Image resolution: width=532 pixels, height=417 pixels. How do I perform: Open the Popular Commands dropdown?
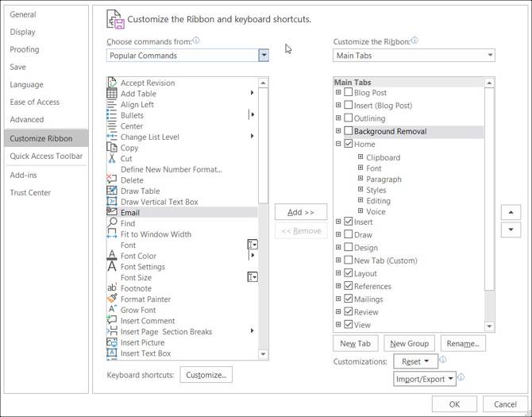point(264,56)
